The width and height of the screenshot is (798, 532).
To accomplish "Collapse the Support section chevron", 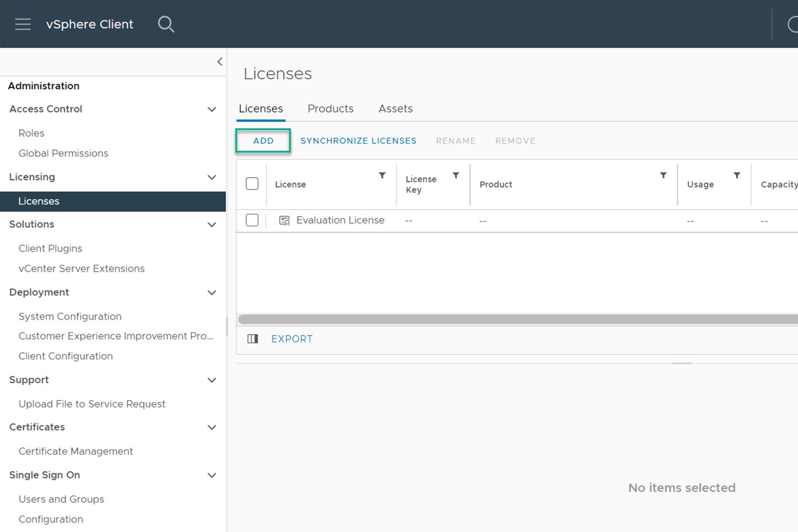I will coord(212,380).
